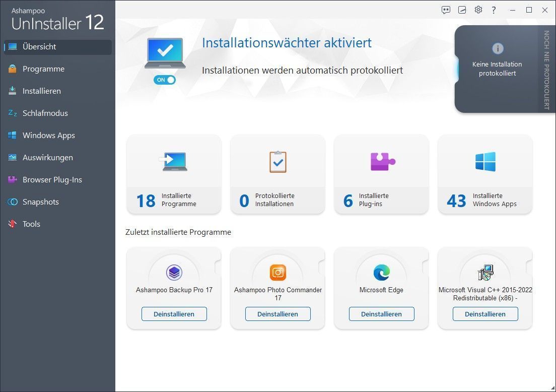Open the skin/theme icon in title bar
The height and width of the screenshot is (392, 556).
pyautogui.click(x=462, y=10)
